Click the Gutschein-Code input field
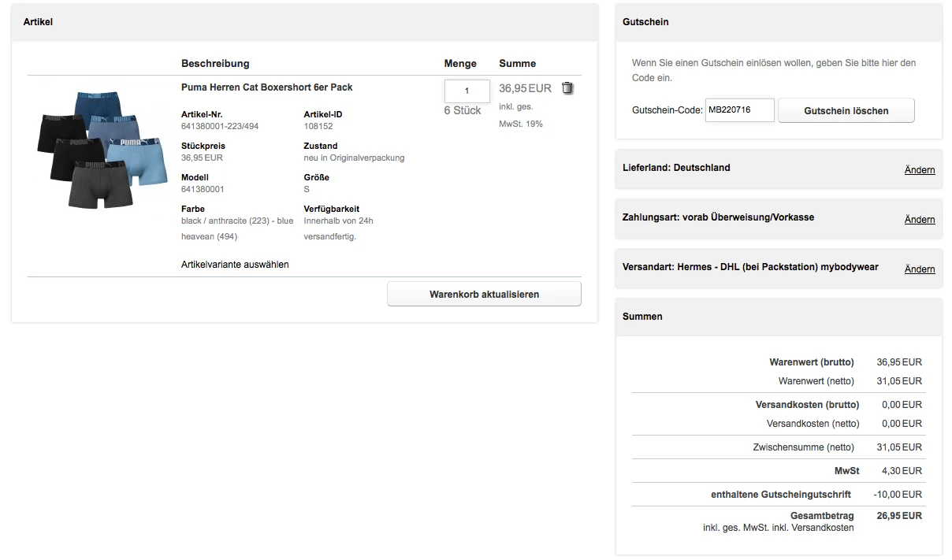The height and width of the screenshot is (560, 952). tap(739, 110)
